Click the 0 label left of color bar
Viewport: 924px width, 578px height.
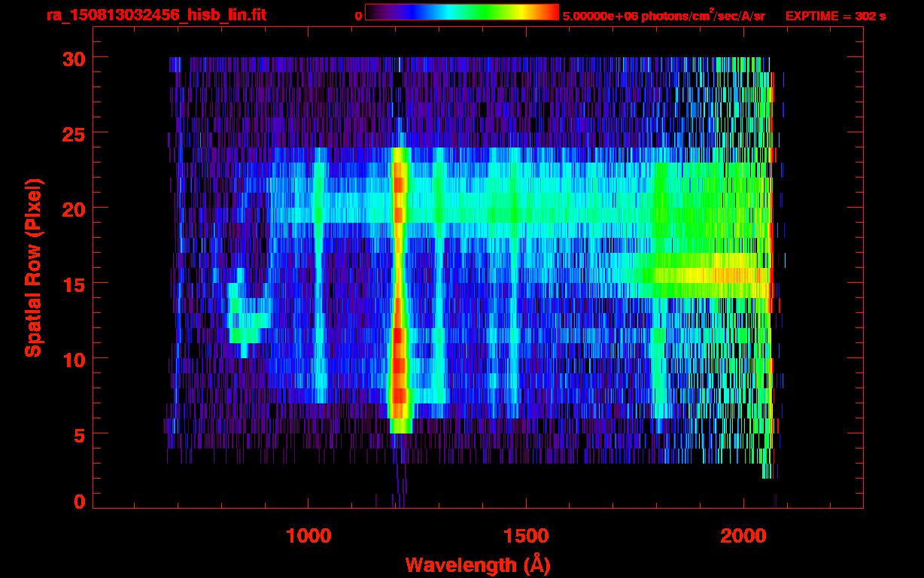[358, 16]
